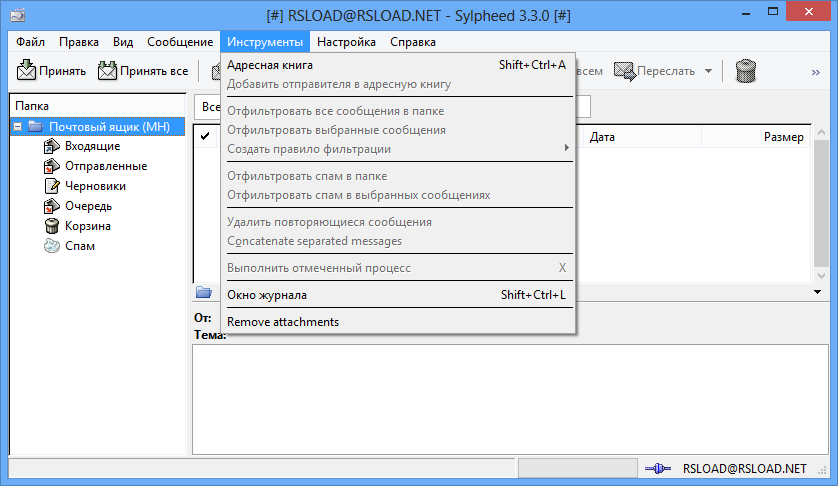This screenshot has height=486, width=838.
Task: Click Concatenate separated messages entry
Action: 398,241
